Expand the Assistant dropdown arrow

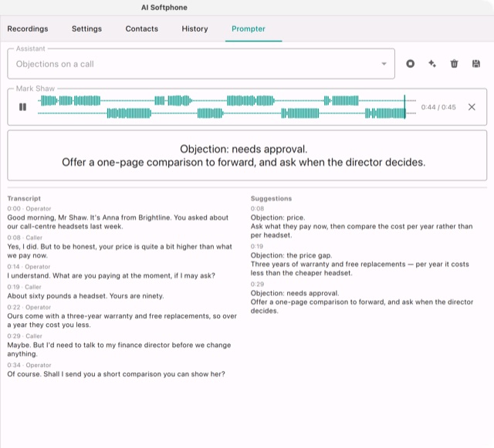pos(384,64)
